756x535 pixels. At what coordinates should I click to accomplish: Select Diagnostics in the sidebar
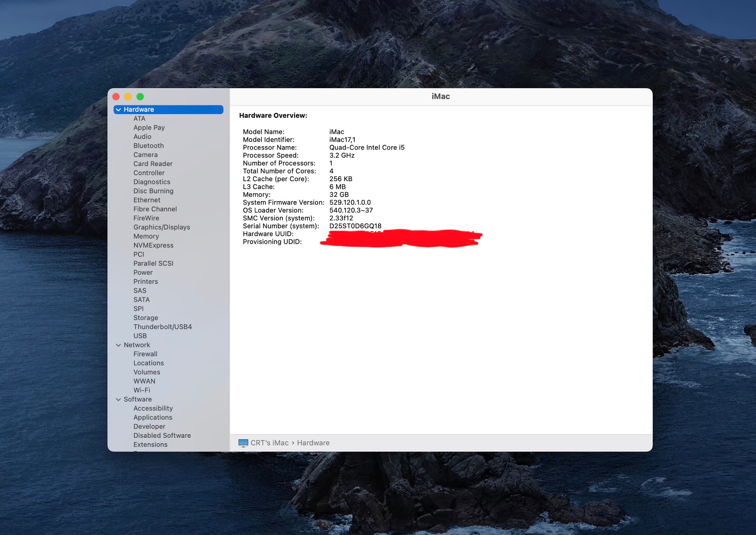pyautogui.click(x=152, y=182)
